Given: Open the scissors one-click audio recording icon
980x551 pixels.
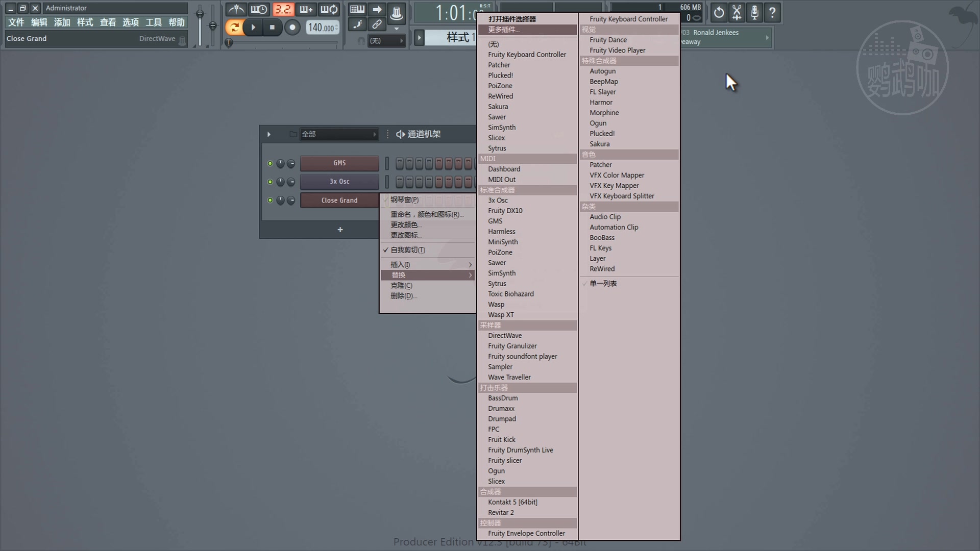Looking at the screenshot, I should [737, 12].
